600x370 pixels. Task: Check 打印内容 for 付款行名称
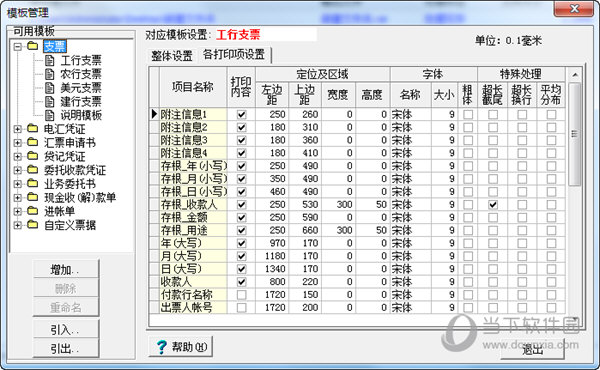(x=241, y=295)
